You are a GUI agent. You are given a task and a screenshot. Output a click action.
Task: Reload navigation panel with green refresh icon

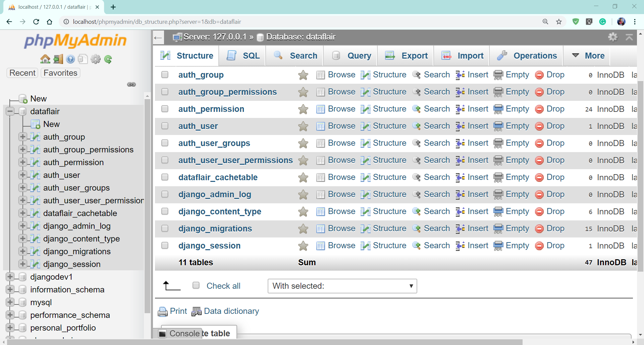pyautogui.click(x=108, y=59)
